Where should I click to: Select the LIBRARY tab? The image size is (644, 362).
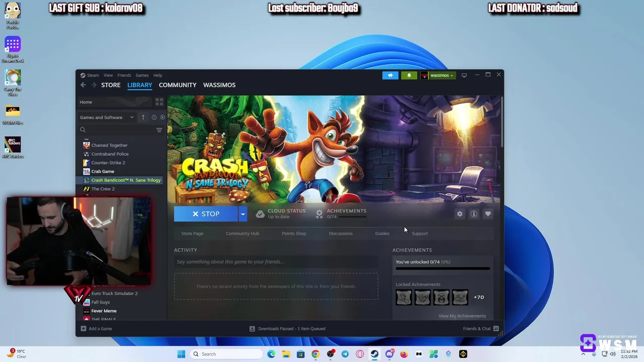(139, 85)
